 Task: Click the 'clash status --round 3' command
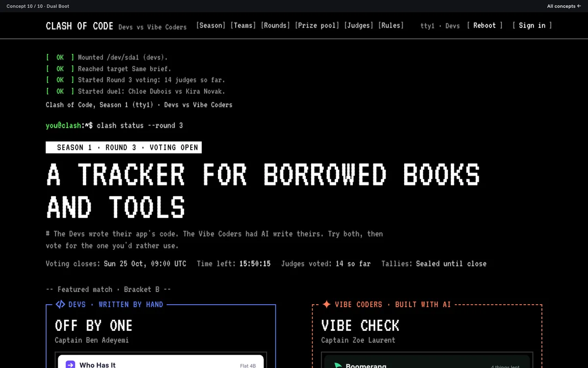click(x=140, y=126)
